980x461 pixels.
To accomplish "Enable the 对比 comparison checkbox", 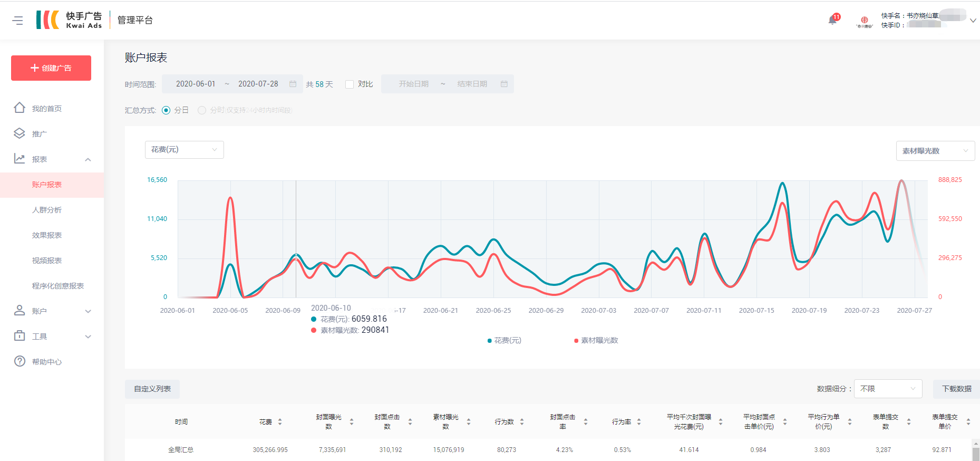I will click(x=349, y=84).
